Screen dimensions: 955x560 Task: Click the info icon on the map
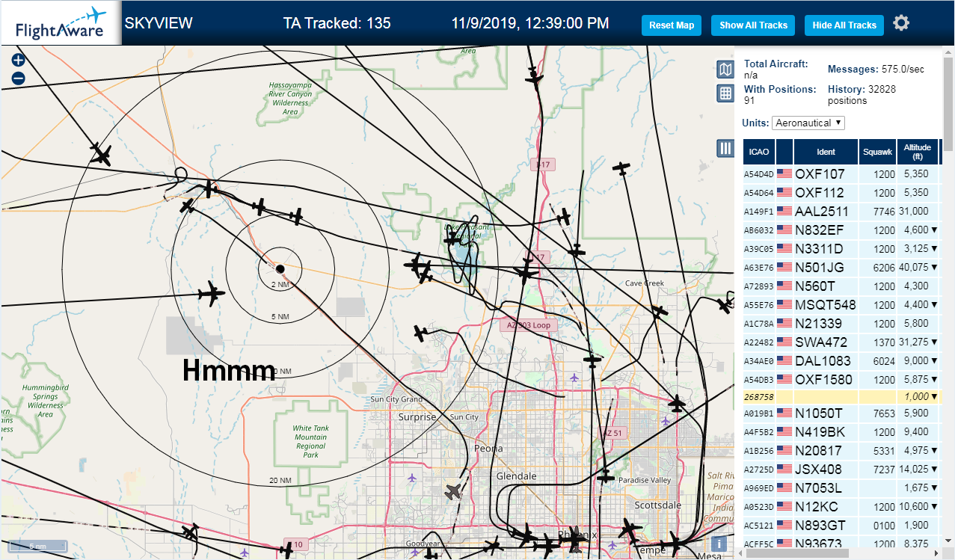pos(719,544)
